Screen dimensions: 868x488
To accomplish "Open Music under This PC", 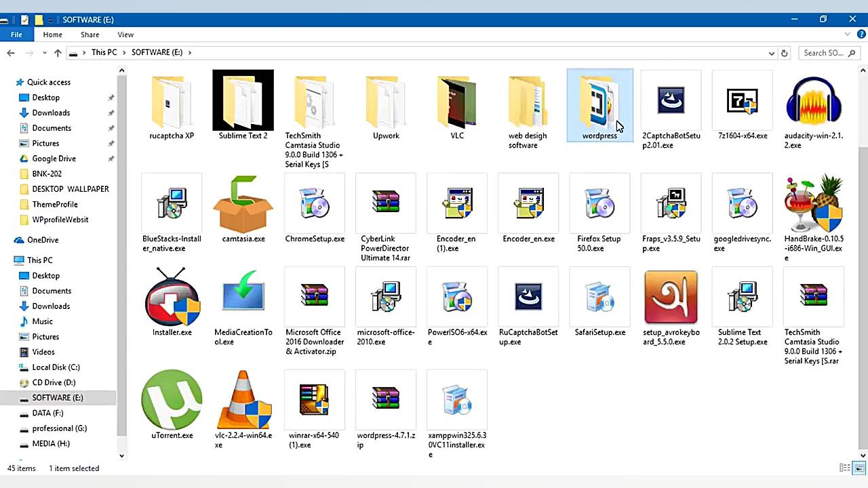I will click(x=42, y=321).
